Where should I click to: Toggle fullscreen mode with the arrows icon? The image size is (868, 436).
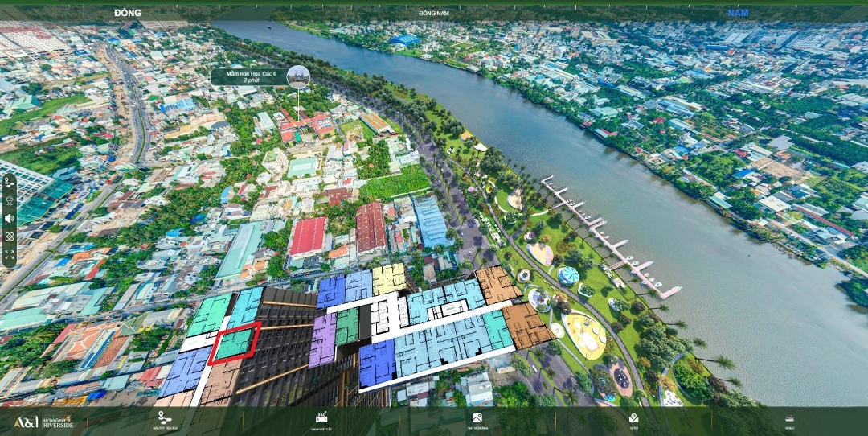[10, 254]
